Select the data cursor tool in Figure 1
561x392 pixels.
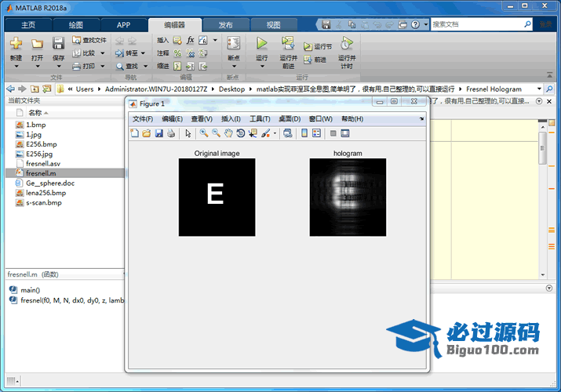click(x=253, y=133)
